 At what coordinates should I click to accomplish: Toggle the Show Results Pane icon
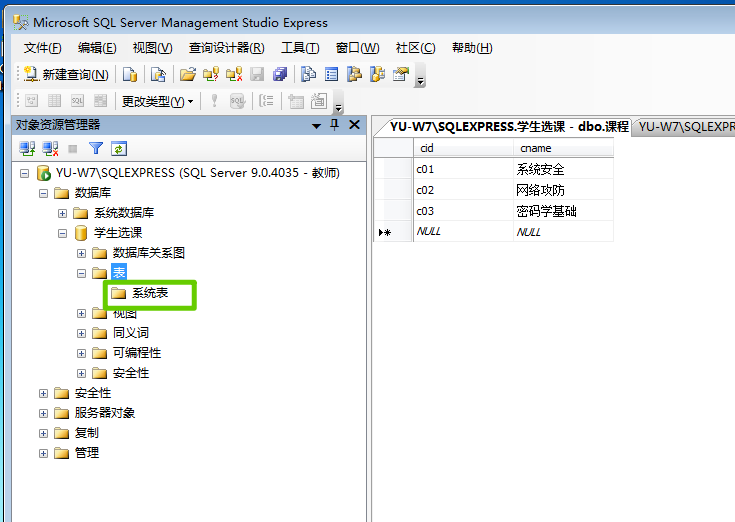[x=100, y=101]
